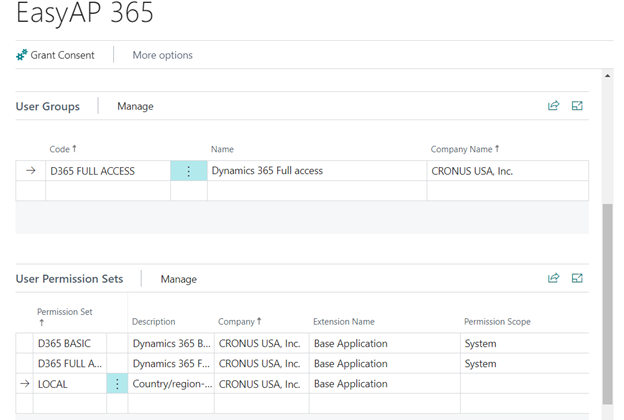Sort User Groups by Code column
624x420 pixels.
point(63,149)
